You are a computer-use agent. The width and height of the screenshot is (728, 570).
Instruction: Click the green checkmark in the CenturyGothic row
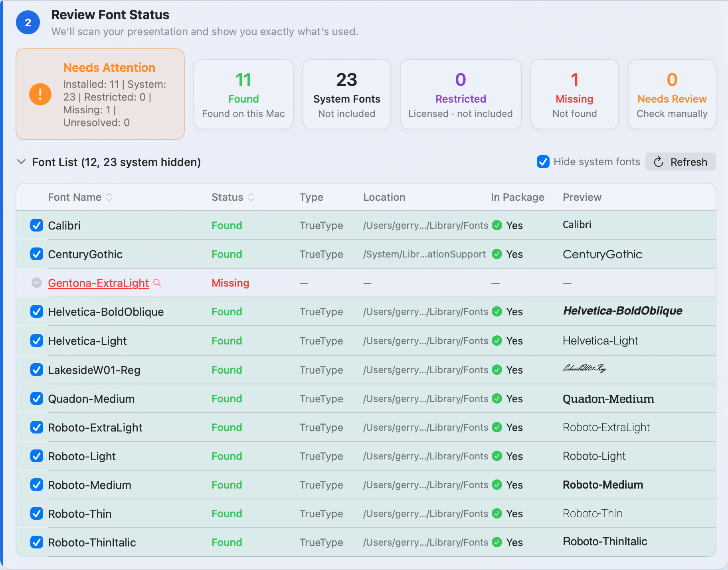(497, 254)
